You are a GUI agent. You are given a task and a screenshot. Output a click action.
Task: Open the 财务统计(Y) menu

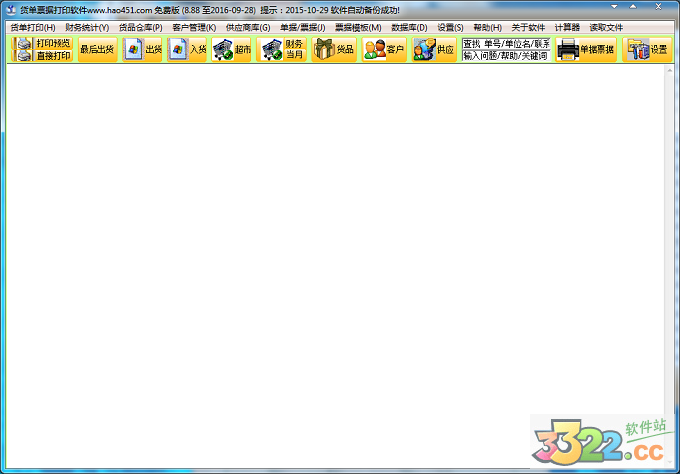click(87, 27)
